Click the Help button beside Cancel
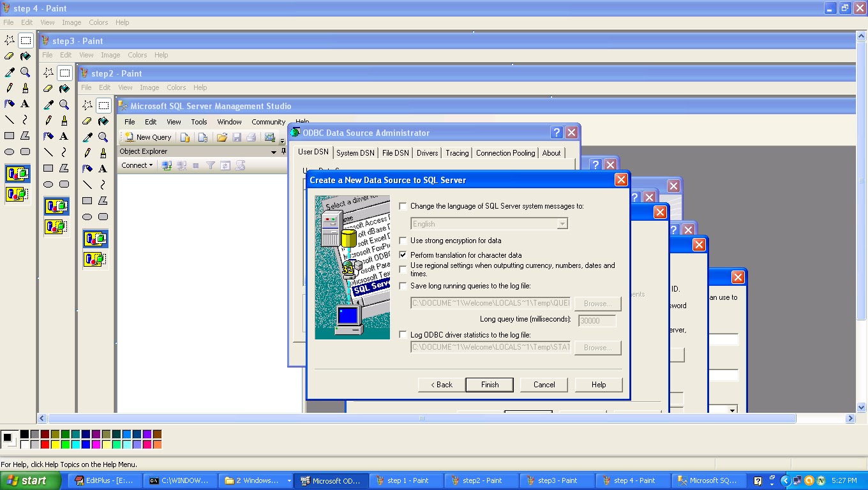 click(x=599, y=385)
